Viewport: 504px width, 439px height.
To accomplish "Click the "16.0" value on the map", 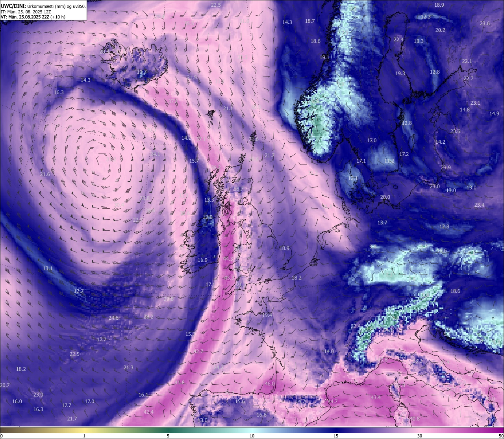I will pyautogui.click(x=17, y=401).
